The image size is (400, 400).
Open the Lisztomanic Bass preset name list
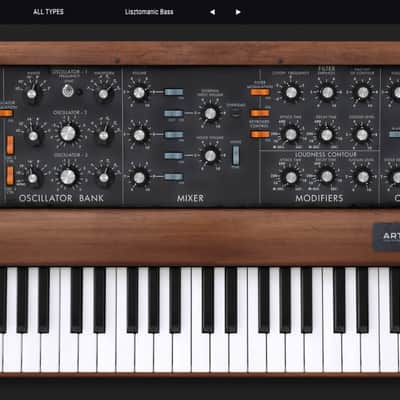149,12
